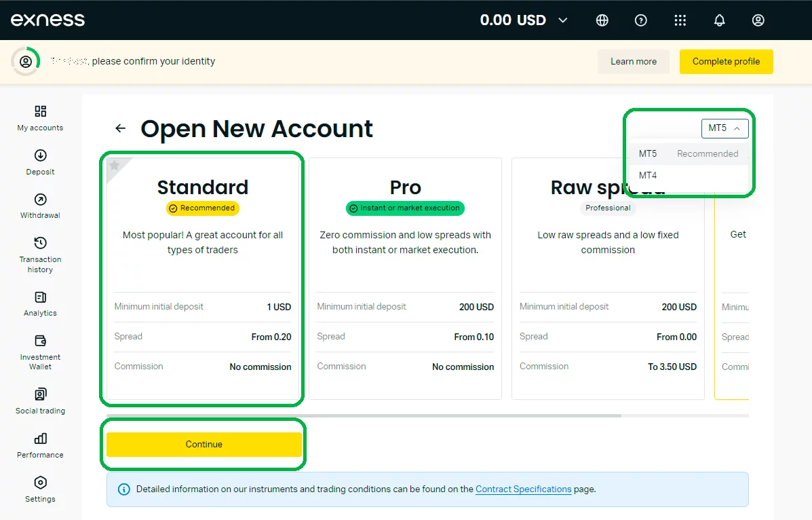This screenshot has height=520, width=812.
Task: Open My accounts in the sidebar
Action: (x=40, y=118)
